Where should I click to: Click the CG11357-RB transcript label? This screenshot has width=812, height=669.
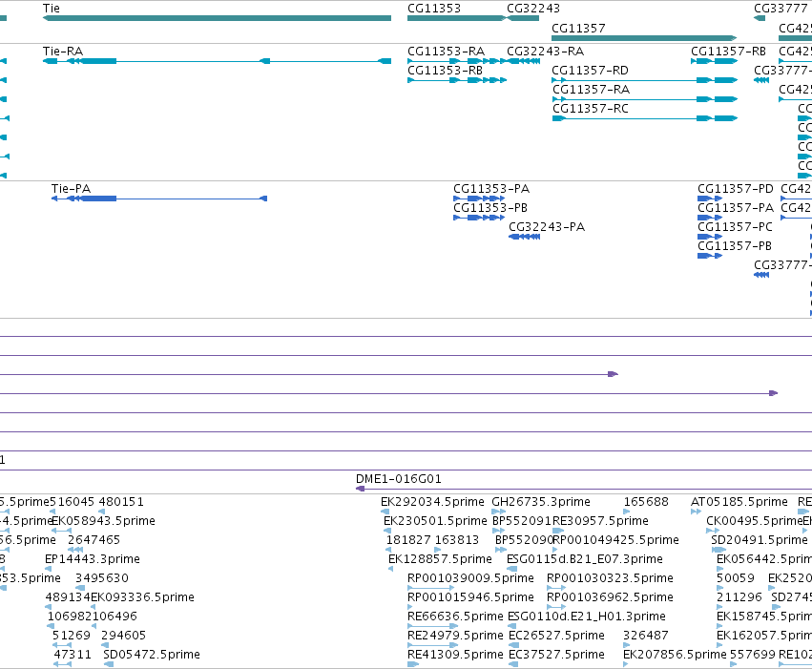pyautogui.click(x=729, y=52)
